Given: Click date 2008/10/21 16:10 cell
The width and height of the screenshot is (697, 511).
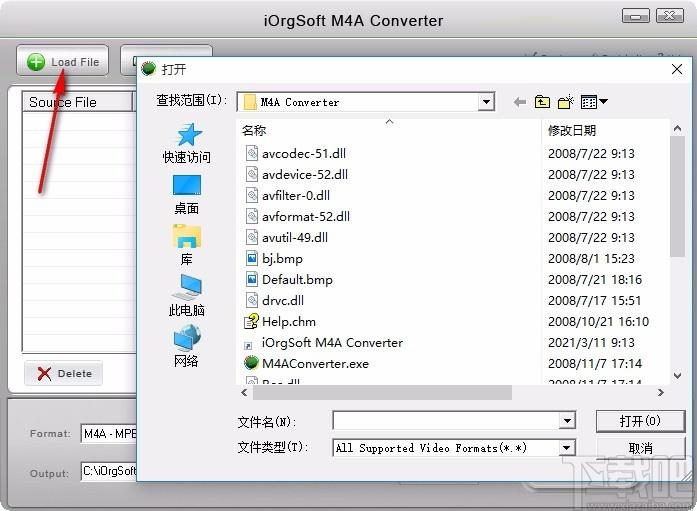Looking at the screenshot, I should 598,321.
